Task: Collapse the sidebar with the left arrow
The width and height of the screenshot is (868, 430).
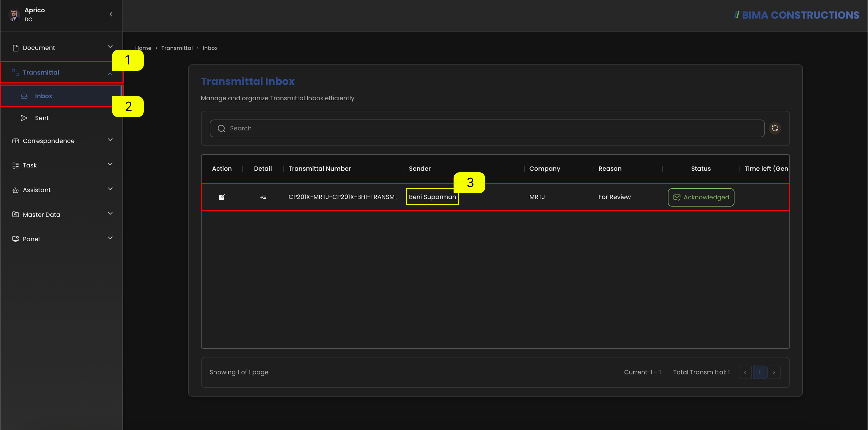Action: (x=111, y=15)
